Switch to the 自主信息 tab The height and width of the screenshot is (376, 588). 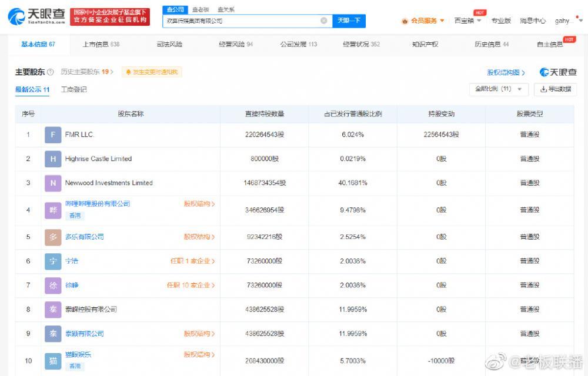point(550,44)
